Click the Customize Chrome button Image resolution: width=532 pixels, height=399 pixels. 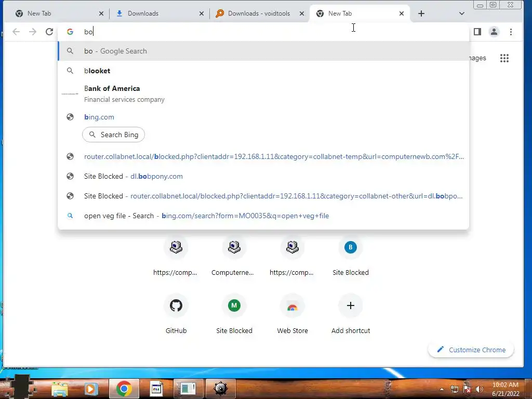pyautogui.click(x=471, y=350)
